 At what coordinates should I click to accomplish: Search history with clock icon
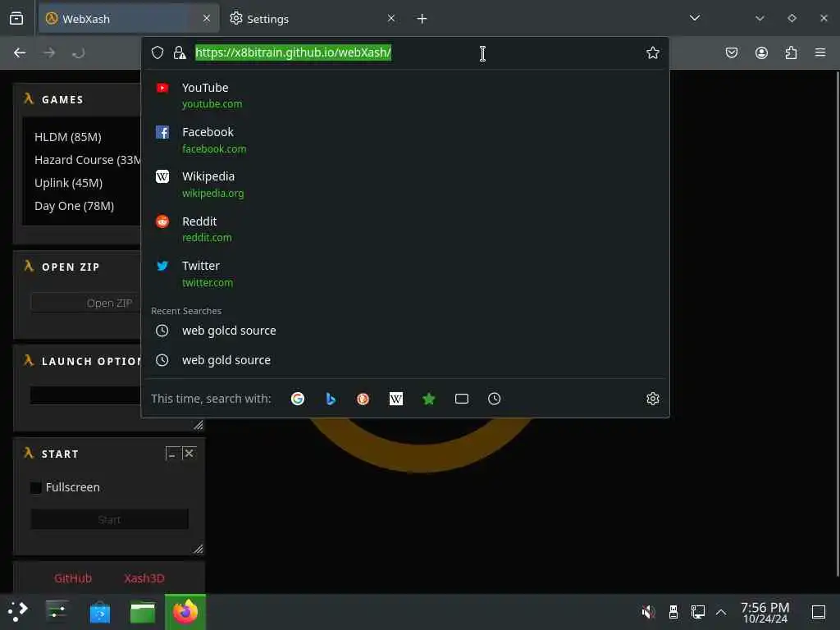click(x=495, y=399)
